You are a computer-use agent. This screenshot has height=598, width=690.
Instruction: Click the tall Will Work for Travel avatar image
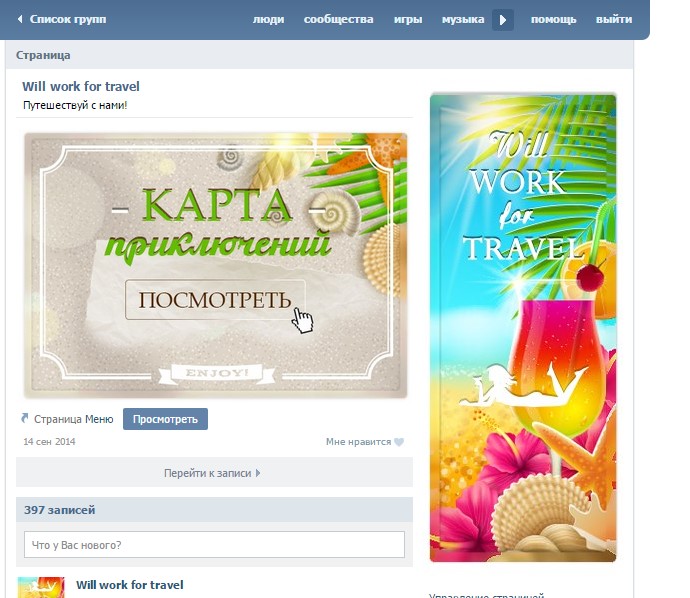523,328
